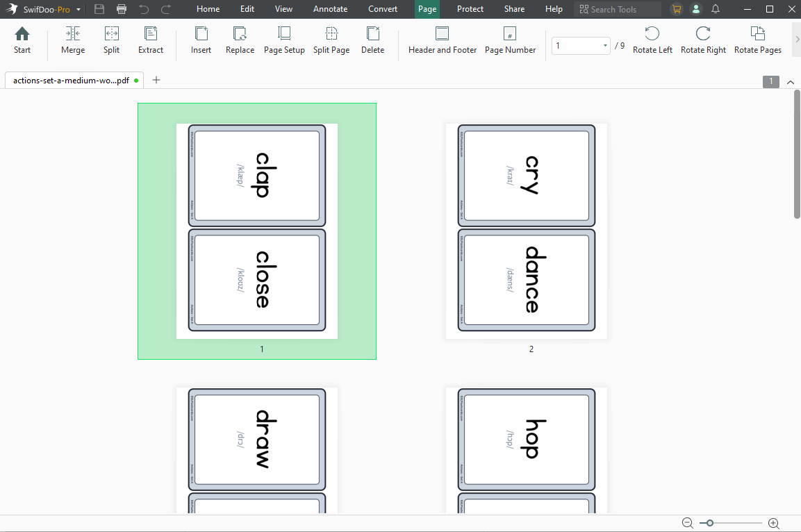
Task: Open the user account icon
Action: tap(696, 9)
